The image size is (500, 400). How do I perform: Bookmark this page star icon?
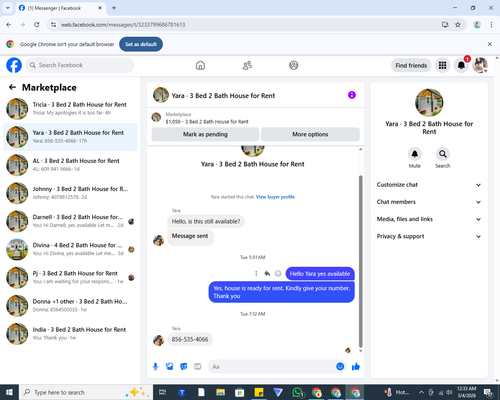[458, 25]
